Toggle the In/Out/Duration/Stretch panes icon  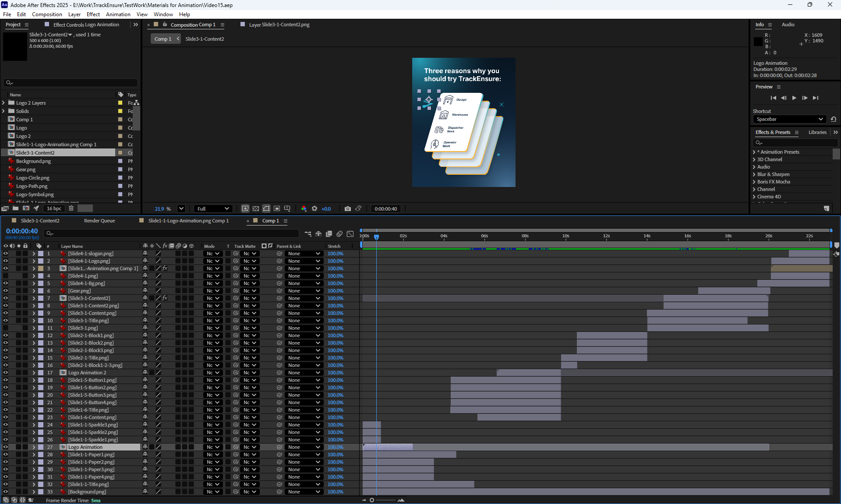click(x=22, y=500)
